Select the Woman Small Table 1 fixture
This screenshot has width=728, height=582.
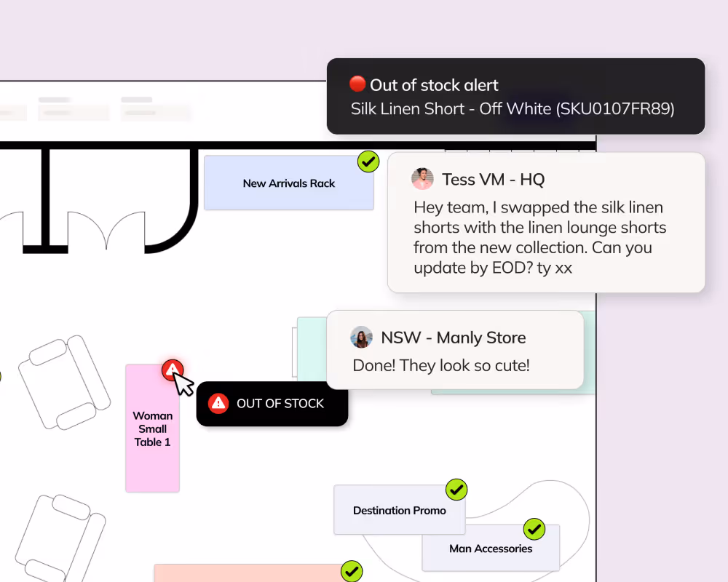[x=152, y=428]
